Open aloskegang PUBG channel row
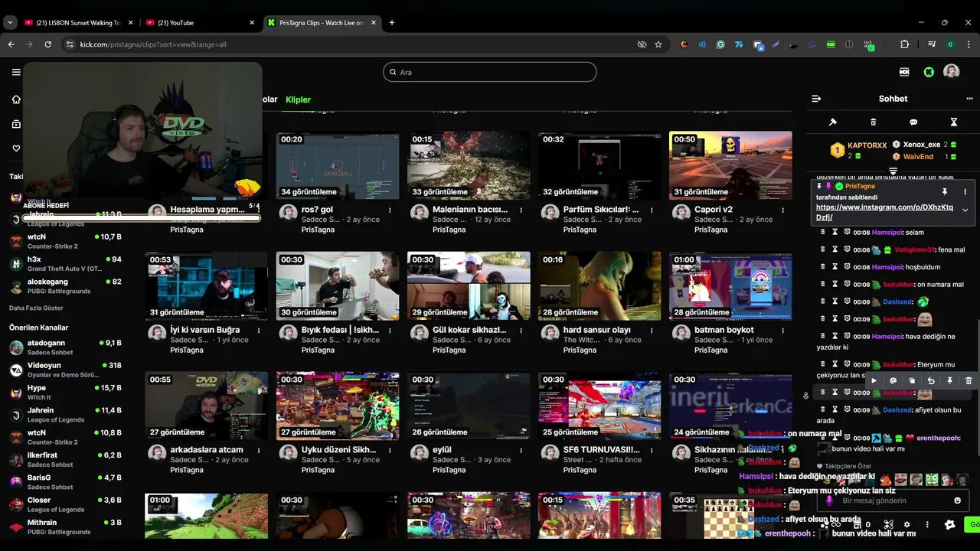 [64, 286]
